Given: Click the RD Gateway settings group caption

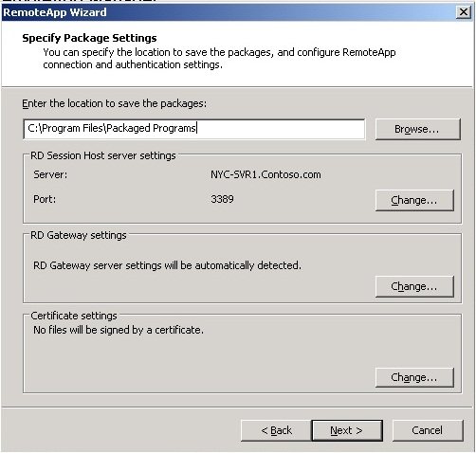Looking at the screenshot, I should [79, 235].
